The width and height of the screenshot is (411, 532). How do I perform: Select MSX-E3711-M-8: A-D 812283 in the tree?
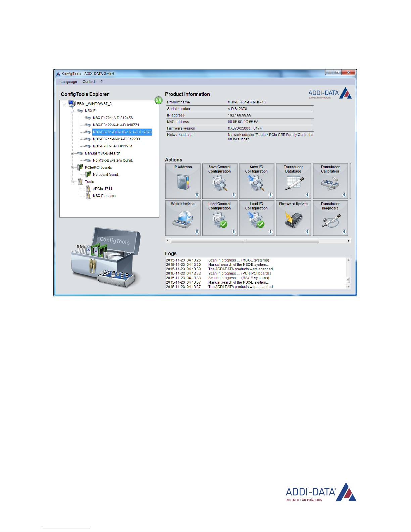click(x=116, y=139)
